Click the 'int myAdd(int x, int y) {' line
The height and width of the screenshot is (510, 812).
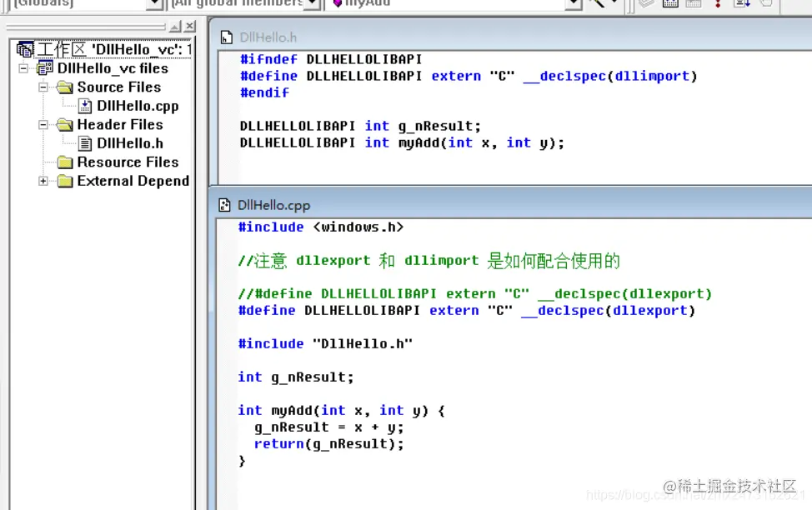[341, 411]
